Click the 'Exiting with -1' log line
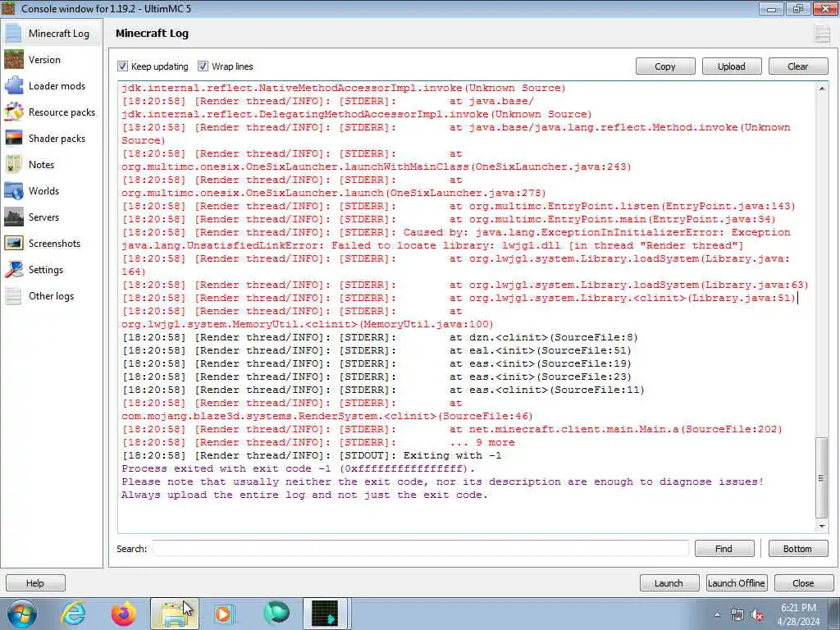Screen dimensions: 840x630 click(312, 455)
